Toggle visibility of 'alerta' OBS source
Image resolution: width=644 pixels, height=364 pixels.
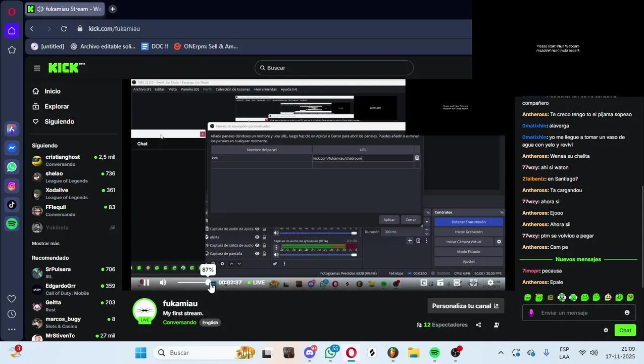[x=257, y=237]
